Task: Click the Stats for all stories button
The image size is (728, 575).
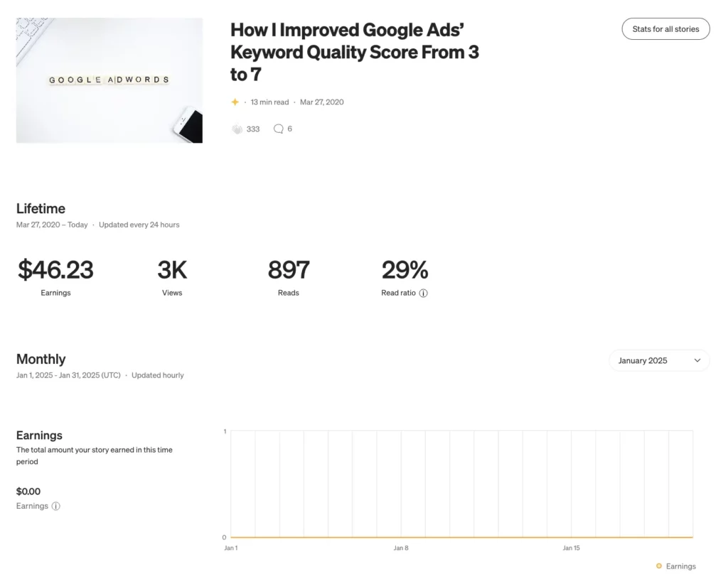Action: pyautogui.click(x=665, y=29)
